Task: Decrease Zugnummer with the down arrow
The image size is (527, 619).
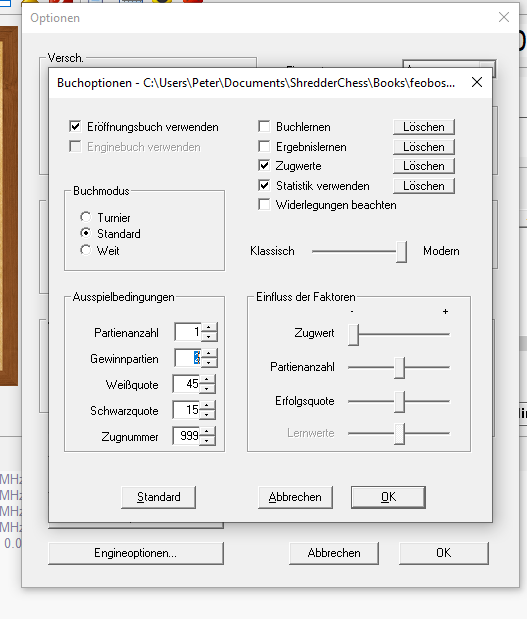Action: point(207,441)
